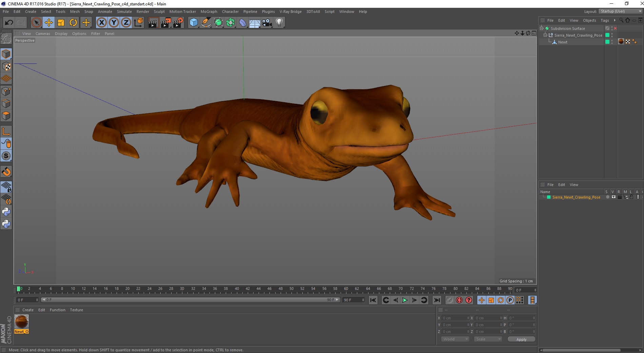Switch to Model mode
The width and height of the screenshot is (644, 353).
tap(6, 54)
